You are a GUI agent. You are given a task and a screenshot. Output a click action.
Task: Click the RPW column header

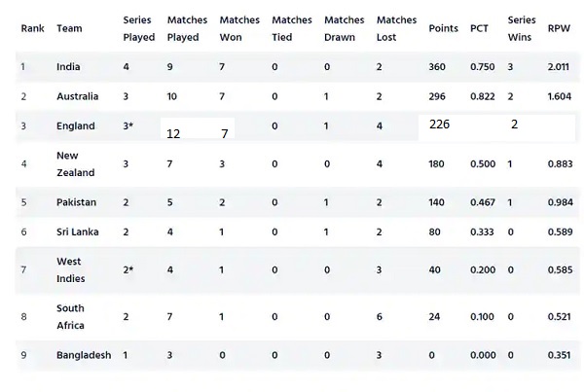[x=559, y=28]
